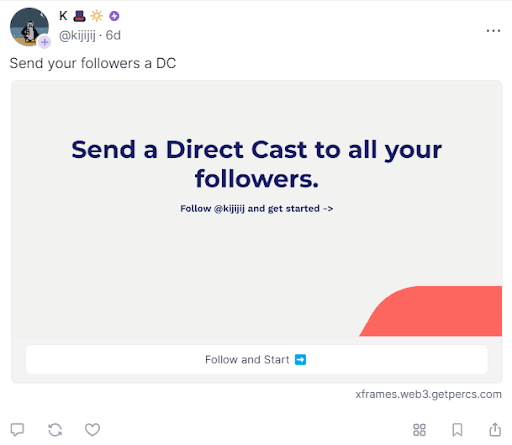Follow the user via the avatar plus badge
This screenshot has height=445, width=512.
point(44,42)
